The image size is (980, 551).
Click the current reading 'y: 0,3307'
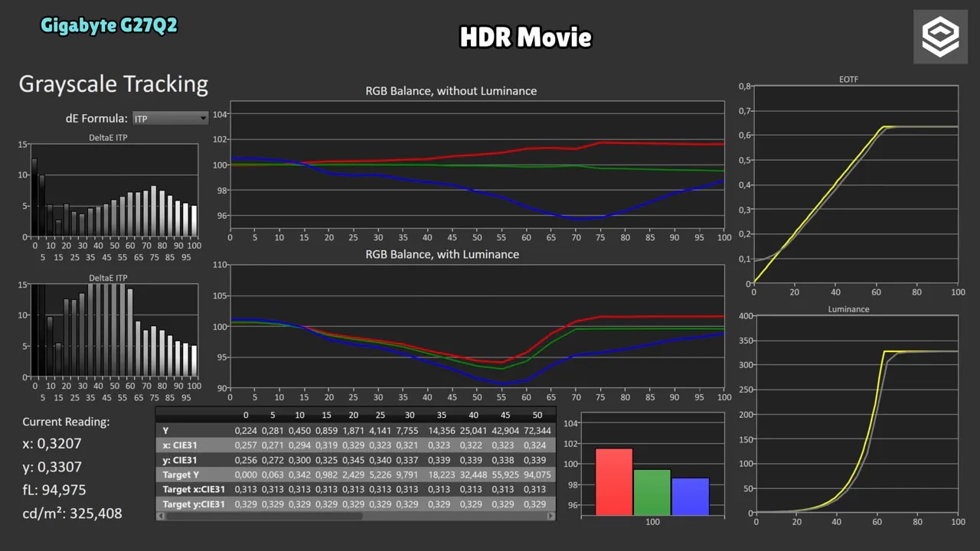coord(52,467)
